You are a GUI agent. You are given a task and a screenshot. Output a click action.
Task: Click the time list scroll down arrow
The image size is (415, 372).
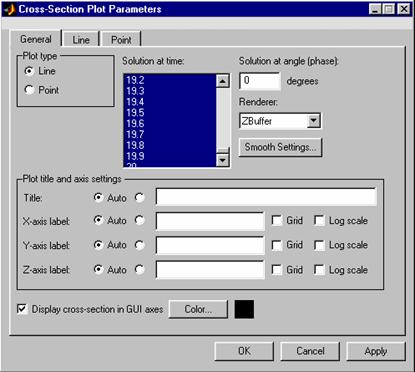click(x=222, y=160)
